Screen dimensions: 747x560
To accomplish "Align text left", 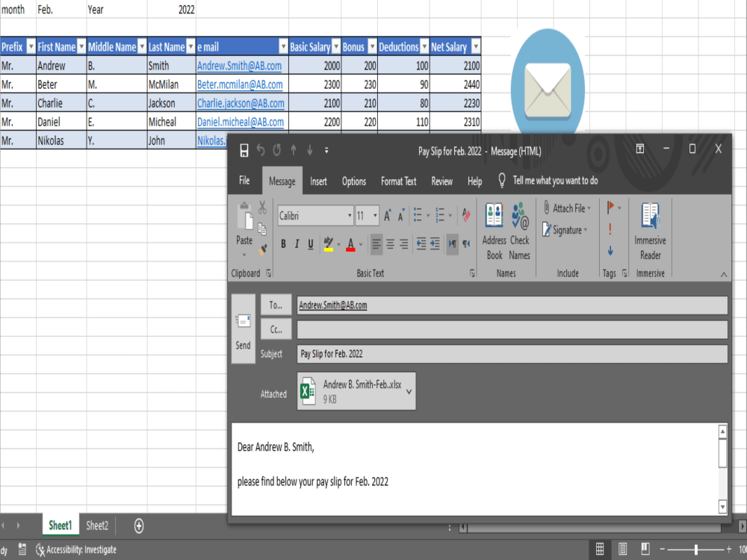I will [376, 244].
